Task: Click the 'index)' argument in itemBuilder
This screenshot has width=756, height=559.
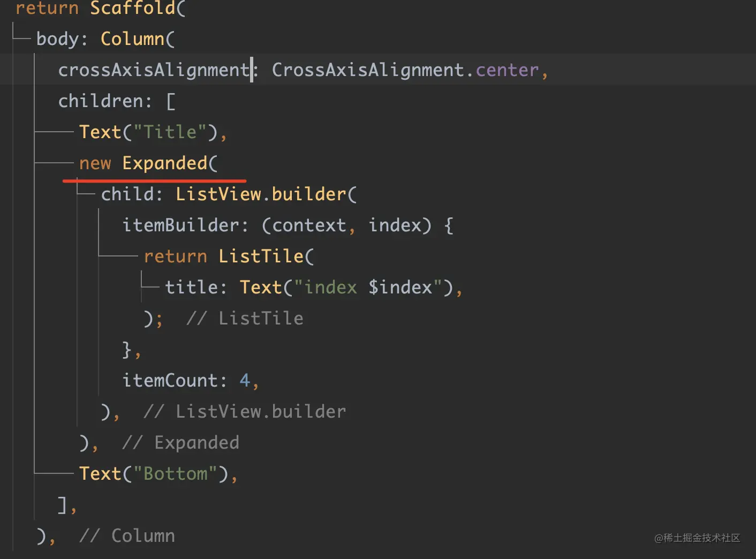Action: coord(400,225)
